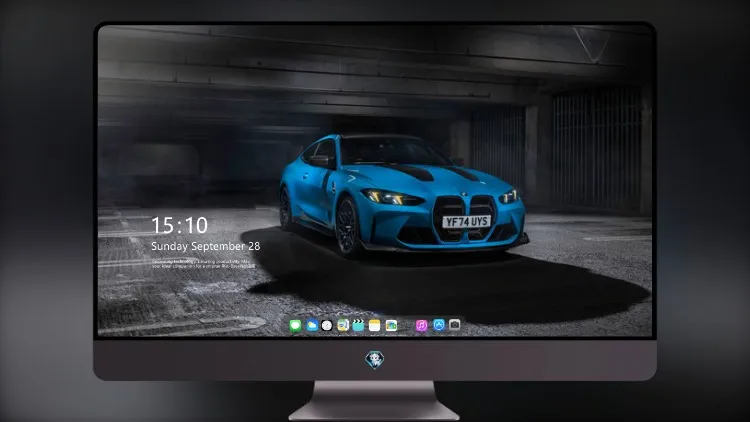Image resolution: width=750 pixels, height=422 pixels.
Task: Open the Weather app in dock
Action: pos(312,326)
